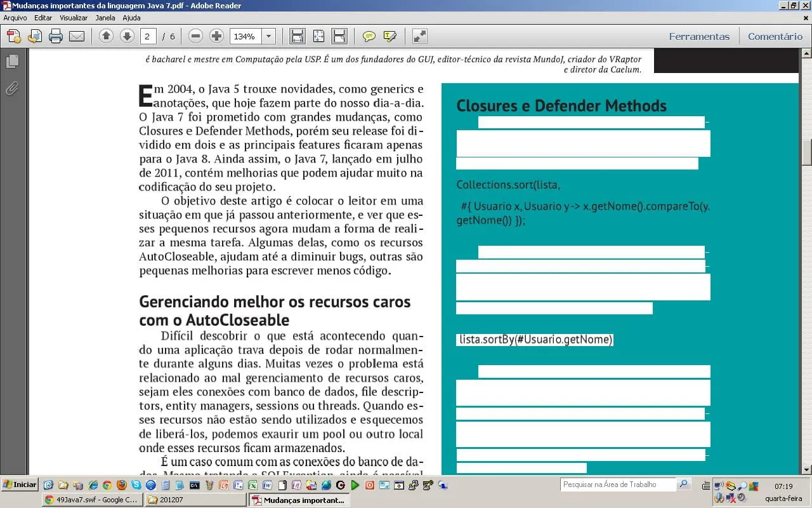This screenshot has width=812, height=508.
Task: Zoom in with the plus button
Action: (216, 36)
